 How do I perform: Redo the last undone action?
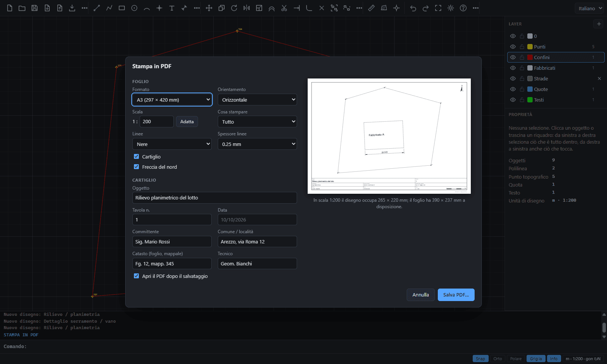(x=426, y=8)
